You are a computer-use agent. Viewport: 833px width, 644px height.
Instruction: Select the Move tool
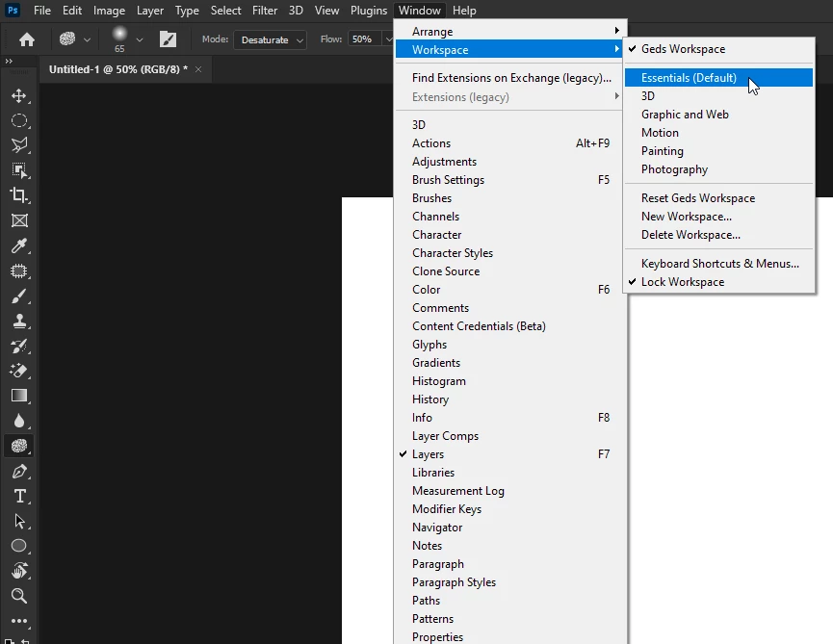tap(19, 95)
